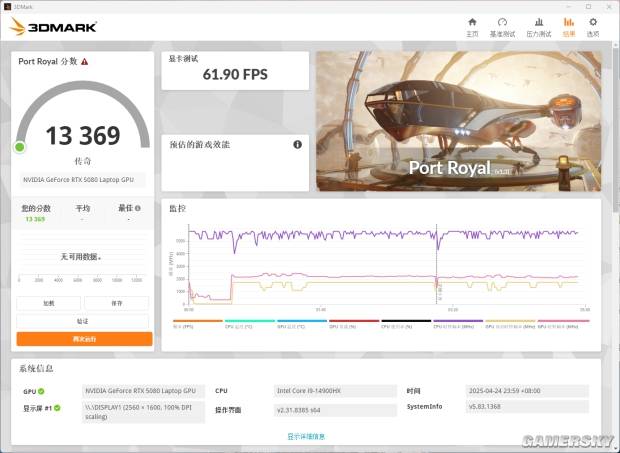Maximize the 3DMark window
620x453 pixels.
coord(588,7)
